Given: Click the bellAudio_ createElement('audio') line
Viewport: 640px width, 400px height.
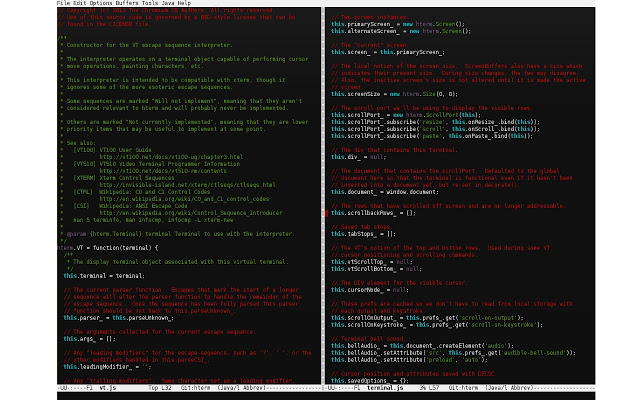Looking at the screenshot, I should point(422,346).
